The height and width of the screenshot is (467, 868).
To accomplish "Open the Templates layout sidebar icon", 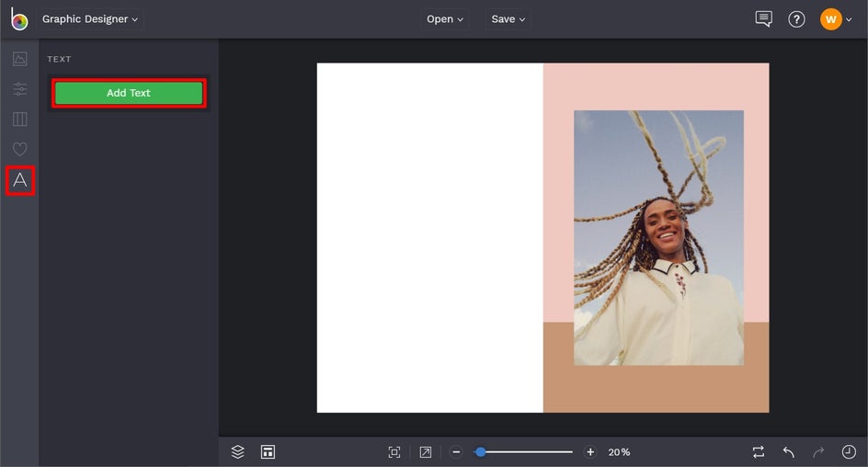I will pyautogui.click(x=20, y=119).
